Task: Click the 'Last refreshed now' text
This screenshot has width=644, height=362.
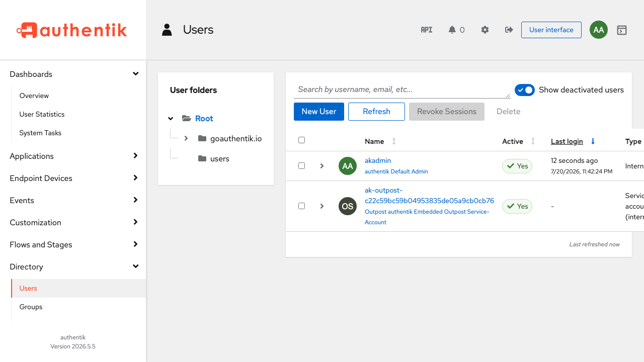Action: (x=595, y=244)
